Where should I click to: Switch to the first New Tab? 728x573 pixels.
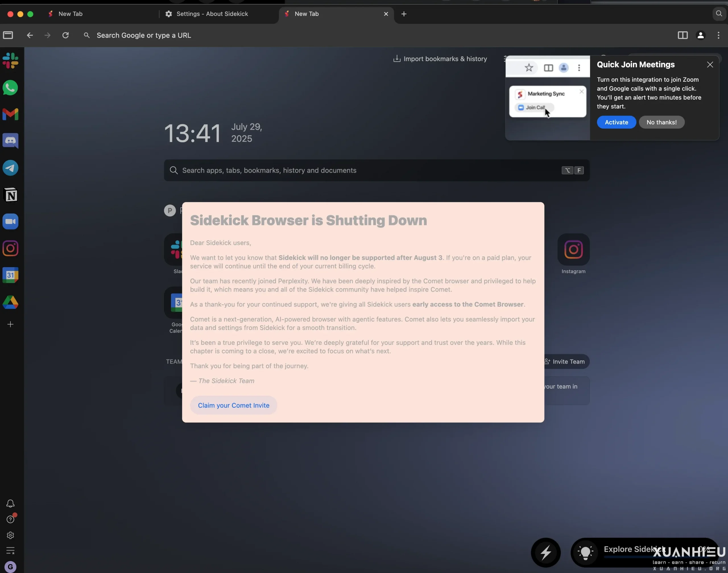click(101, 14)
